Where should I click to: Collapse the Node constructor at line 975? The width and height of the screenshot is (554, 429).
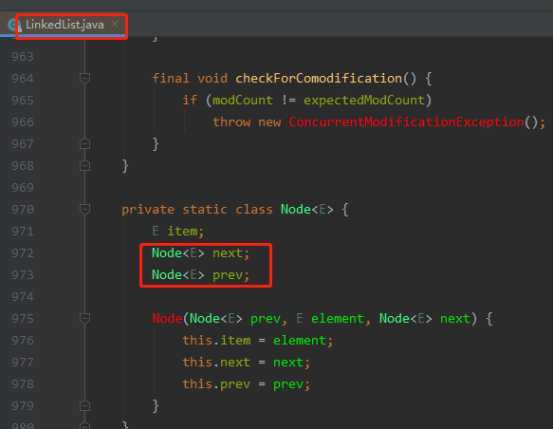(x=84, y=318)
